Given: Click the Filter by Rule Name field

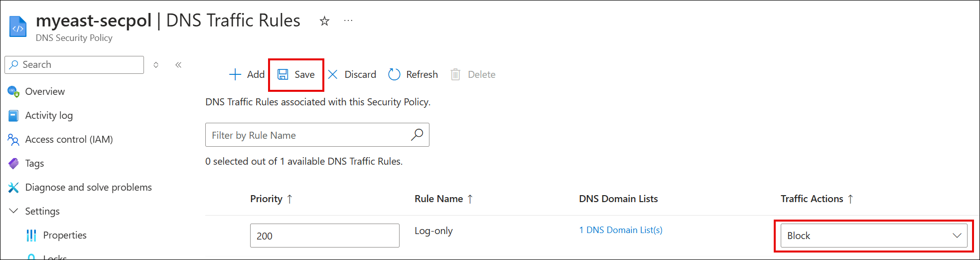Looking at the screenshot, I should (x=317, y=135).
